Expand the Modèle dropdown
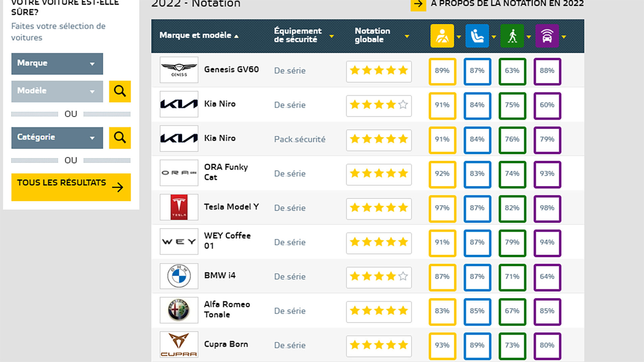Viewport: 644px width, 362px height. pos(57,91)
